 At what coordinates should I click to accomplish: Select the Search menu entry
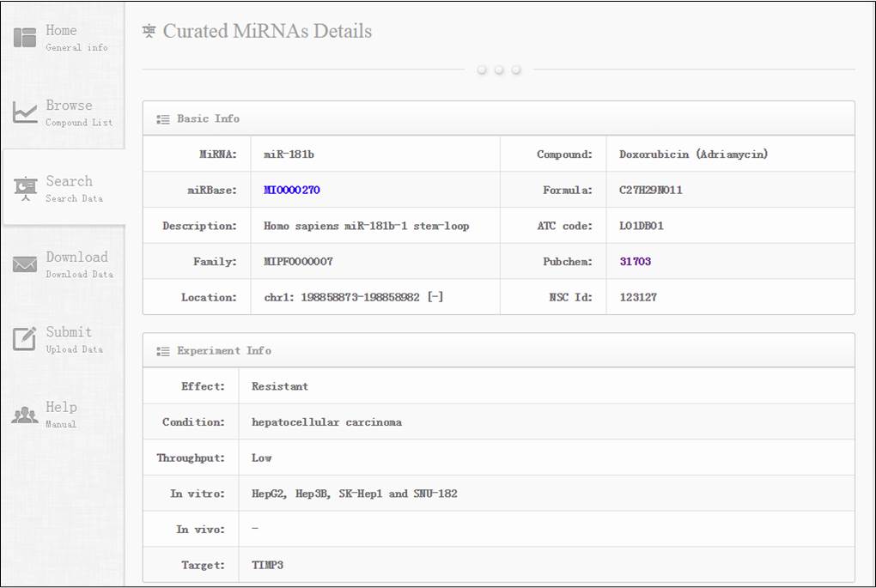coord(69,181)
